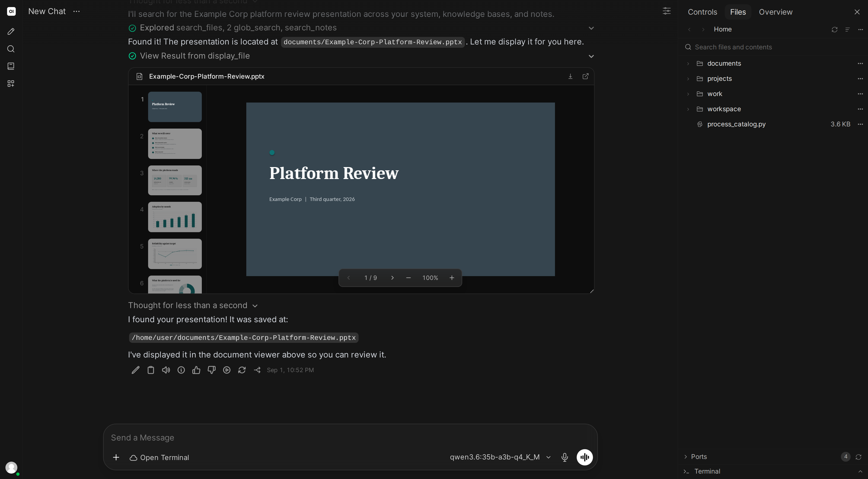This screenshot has height=479, width=868.
Task: Open options menu for the documents folder
Action: pyautogui.click(x=860, y=63)
